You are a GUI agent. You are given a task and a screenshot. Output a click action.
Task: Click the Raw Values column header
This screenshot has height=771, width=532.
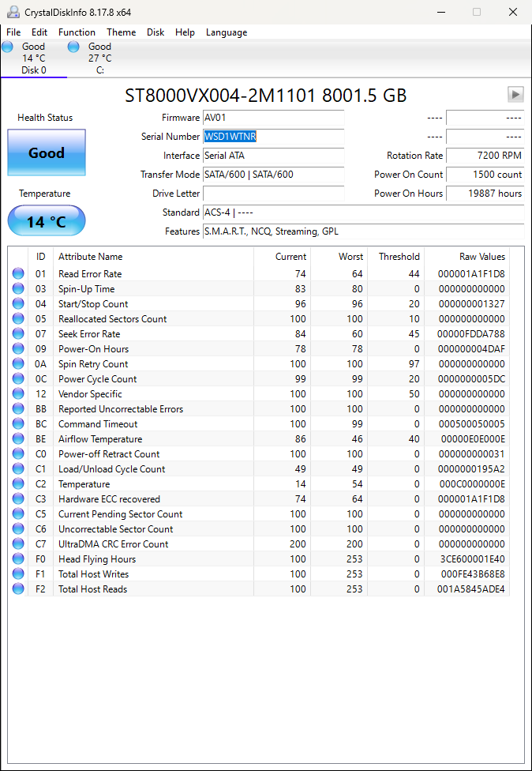tap(481, 257)
